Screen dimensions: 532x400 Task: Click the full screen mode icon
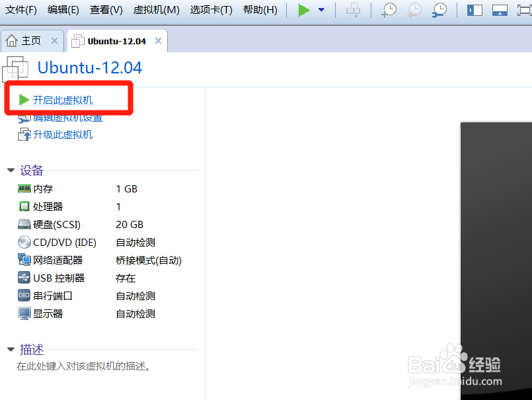point(525,10)
